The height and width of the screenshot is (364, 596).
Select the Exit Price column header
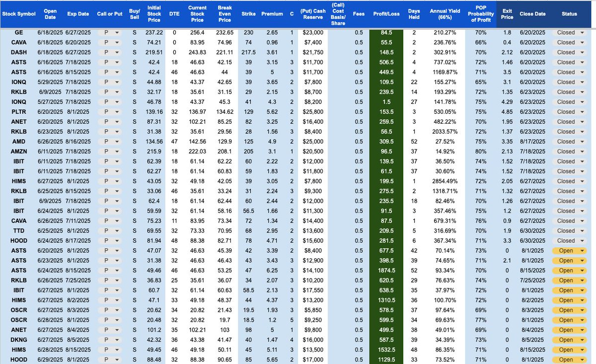(507, 14)
